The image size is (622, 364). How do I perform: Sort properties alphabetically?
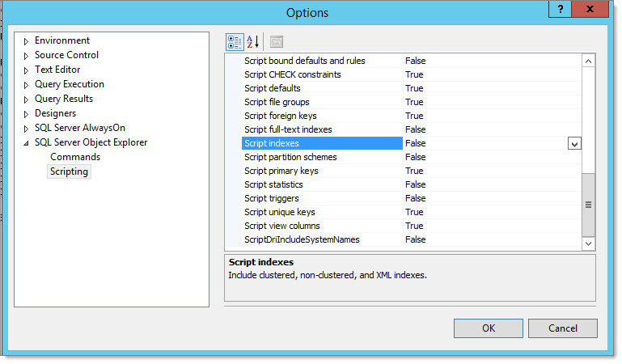(252, 41)
